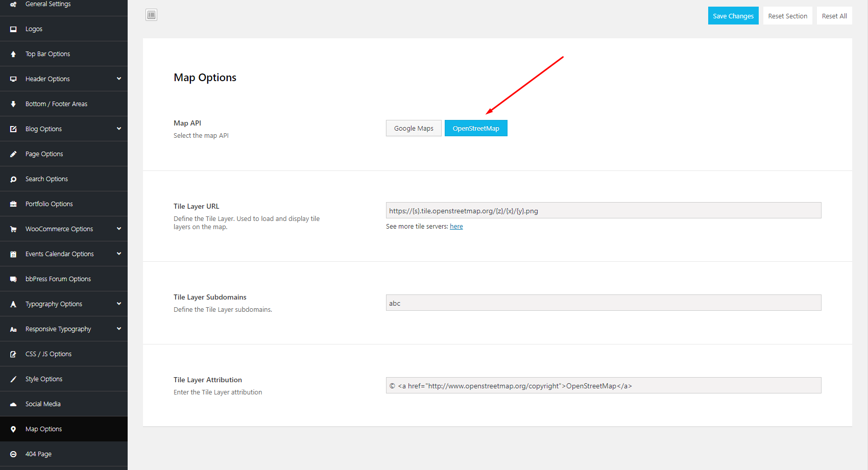Expand the Blog Options chevron
Image resolution: width=868 pixels, height=470 pixels.
(x=119, y=129)
